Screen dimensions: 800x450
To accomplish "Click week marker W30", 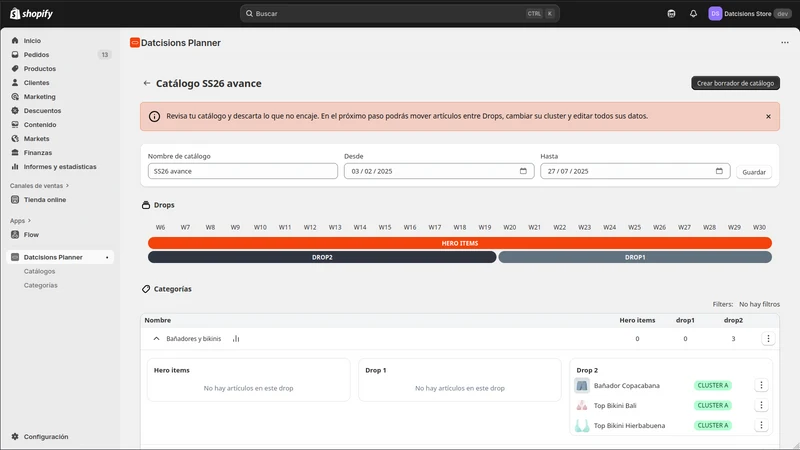I will [x=759, y=227].
